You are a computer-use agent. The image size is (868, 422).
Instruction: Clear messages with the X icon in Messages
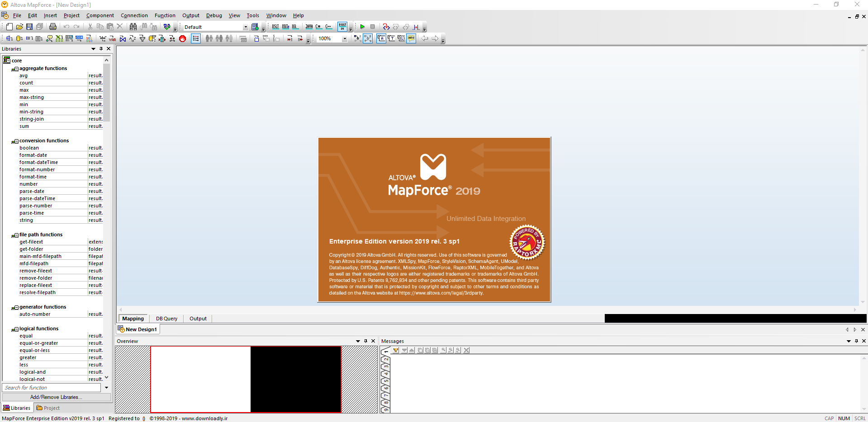click(x=466, y=350)
